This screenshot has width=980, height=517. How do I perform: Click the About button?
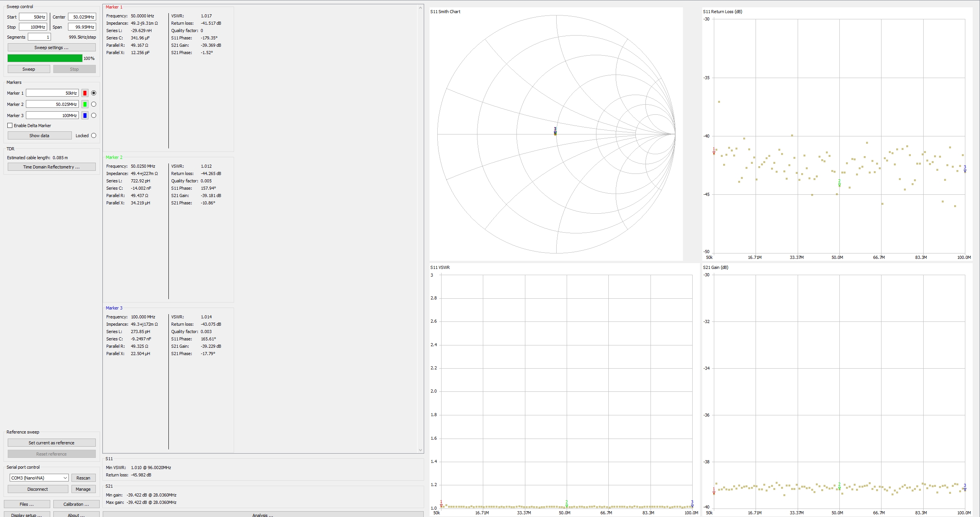pos(76,515)
